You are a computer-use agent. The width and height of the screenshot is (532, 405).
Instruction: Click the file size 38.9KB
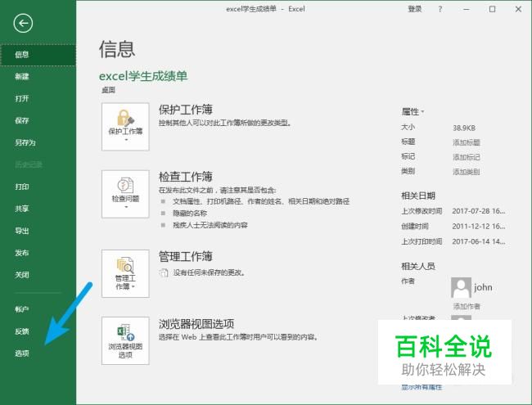pyautogui.click(x=464, y=128)
